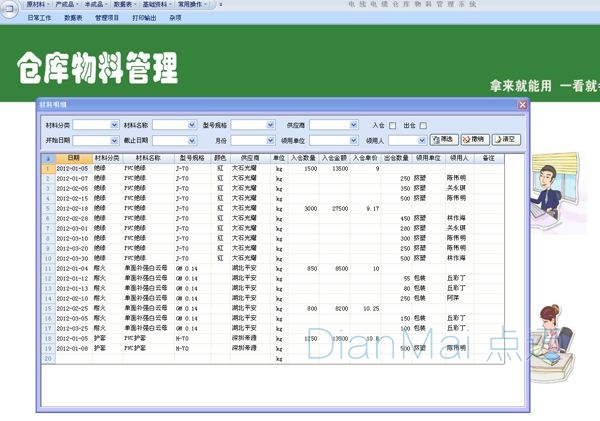This screenshot has height=421, width=600.
Task: Select row header number 20
Action: (x=48, y=359)
